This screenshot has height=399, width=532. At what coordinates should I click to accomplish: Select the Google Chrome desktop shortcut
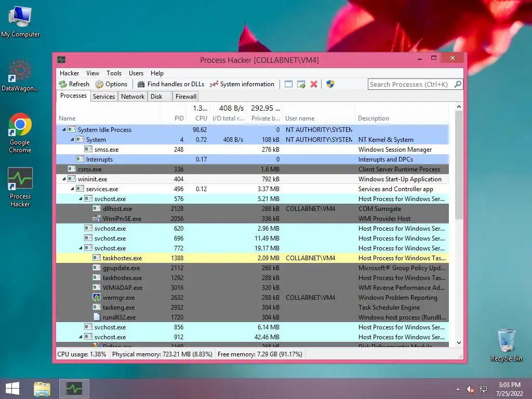(20, 133)
